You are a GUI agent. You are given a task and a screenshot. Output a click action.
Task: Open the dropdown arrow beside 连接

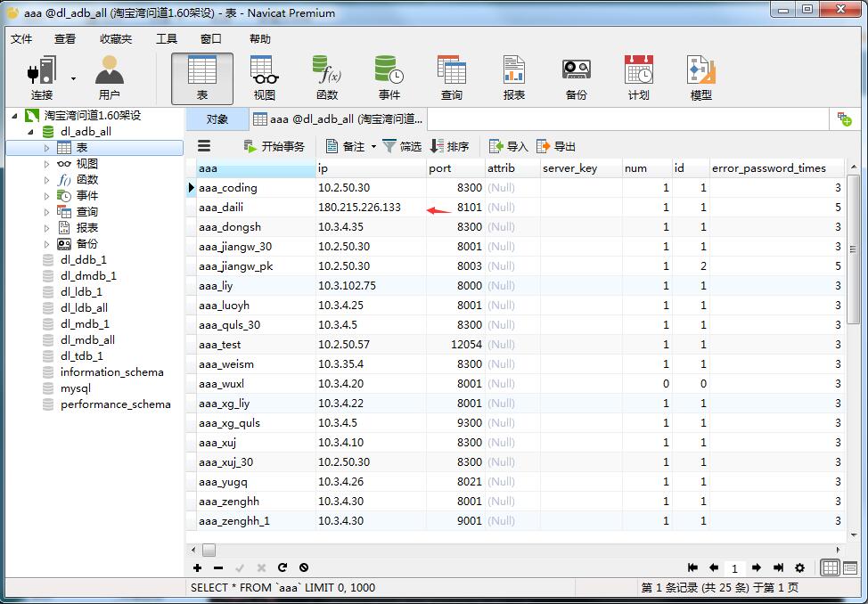click(73, 78)
